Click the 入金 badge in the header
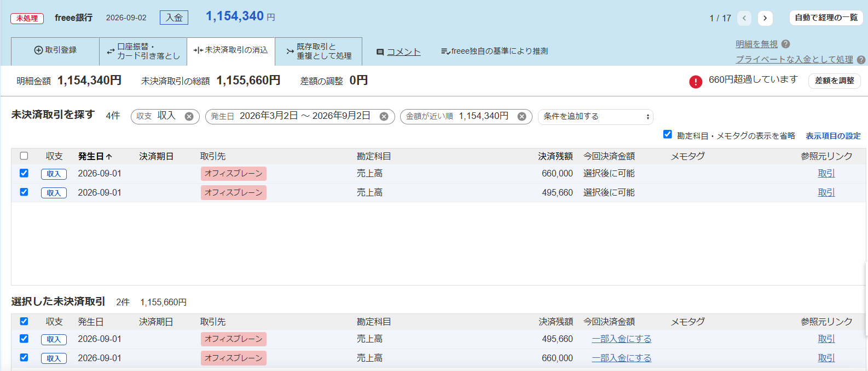868x371 pixels. click(x=174, y=18)
